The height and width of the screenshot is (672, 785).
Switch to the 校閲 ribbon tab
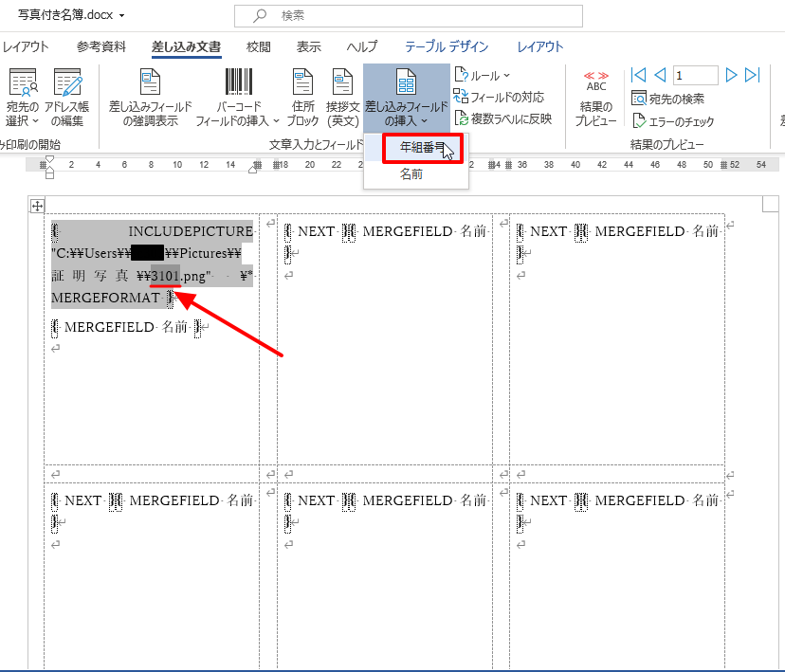pyautogui.click(x=258, y=45)
